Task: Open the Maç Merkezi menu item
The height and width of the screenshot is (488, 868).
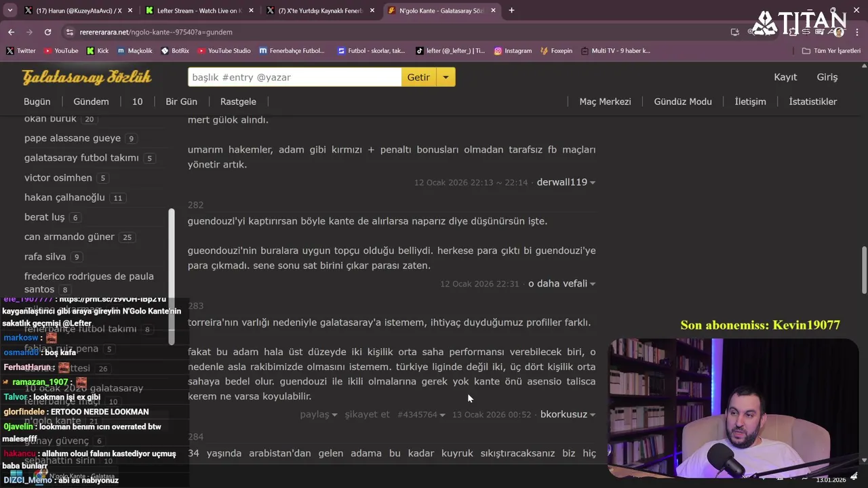Action: pos(605,102)
